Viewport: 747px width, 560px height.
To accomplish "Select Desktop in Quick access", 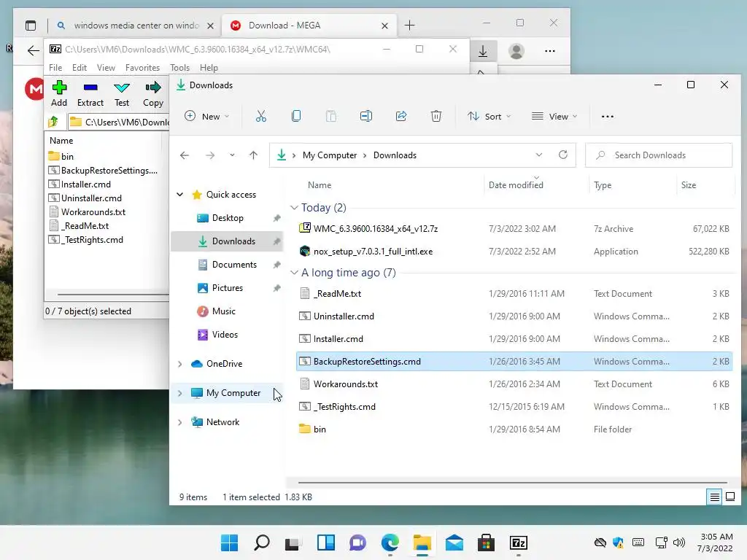I will [228, 217].
